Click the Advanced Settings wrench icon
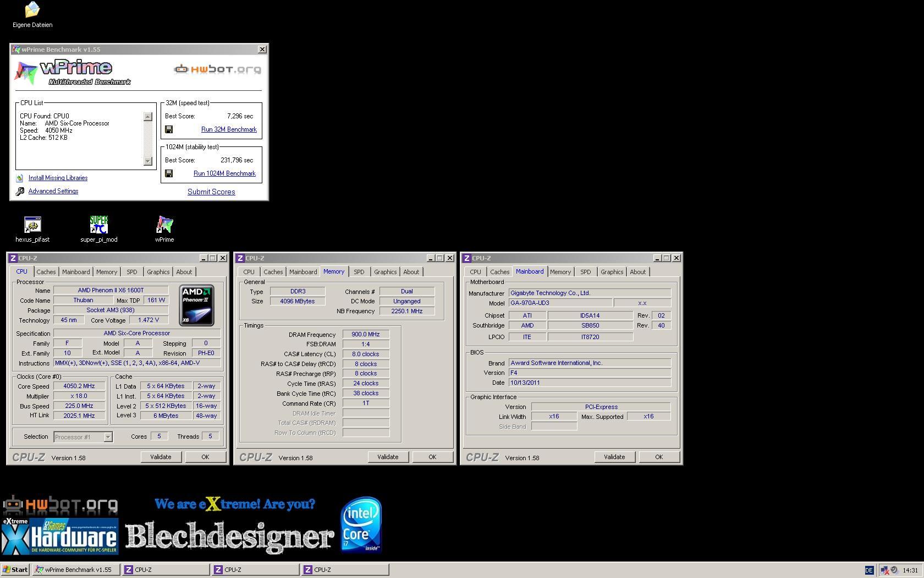This screenshot has height=578, width=924. tap(20, 191)
